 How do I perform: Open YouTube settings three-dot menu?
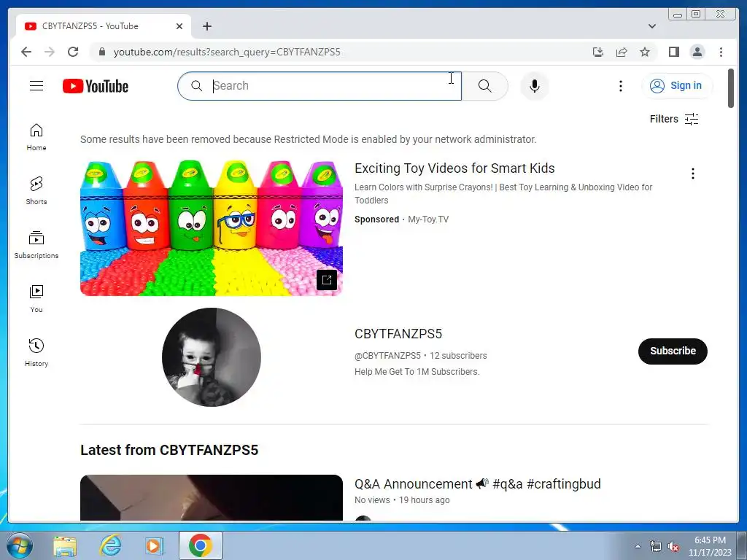(x=620, y=86)
